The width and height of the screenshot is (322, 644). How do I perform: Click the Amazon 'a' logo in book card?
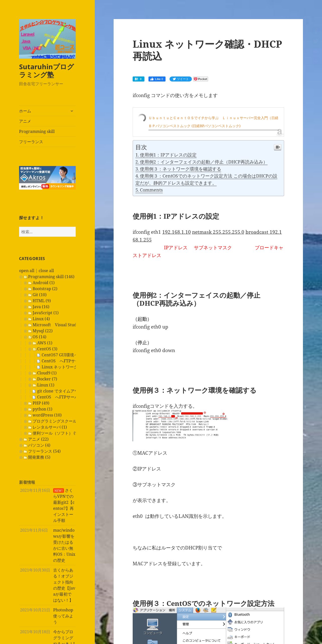279,132
